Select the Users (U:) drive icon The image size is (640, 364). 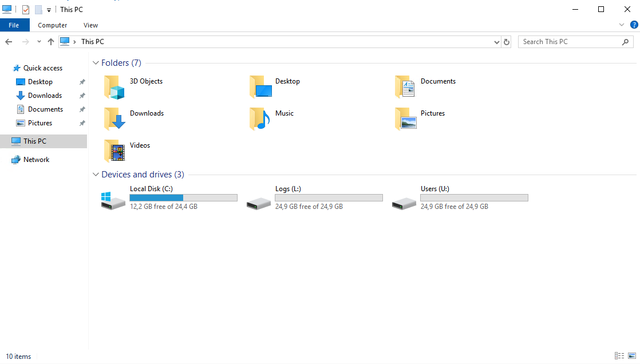(x=404, y=203)
